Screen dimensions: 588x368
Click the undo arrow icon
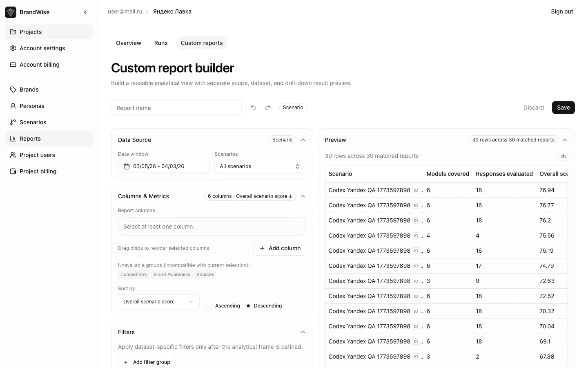click(x=253, y=108)
